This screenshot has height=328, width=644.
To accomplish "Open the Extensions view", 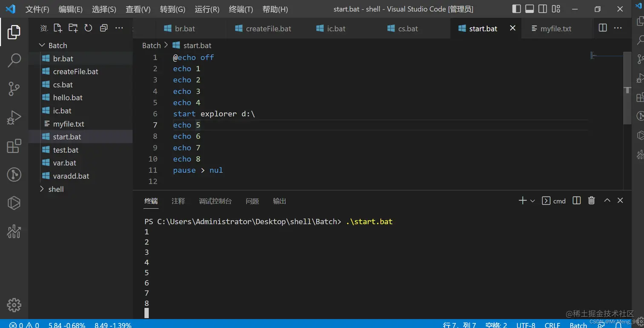I will pyautogui.click(x=14, y=146).
